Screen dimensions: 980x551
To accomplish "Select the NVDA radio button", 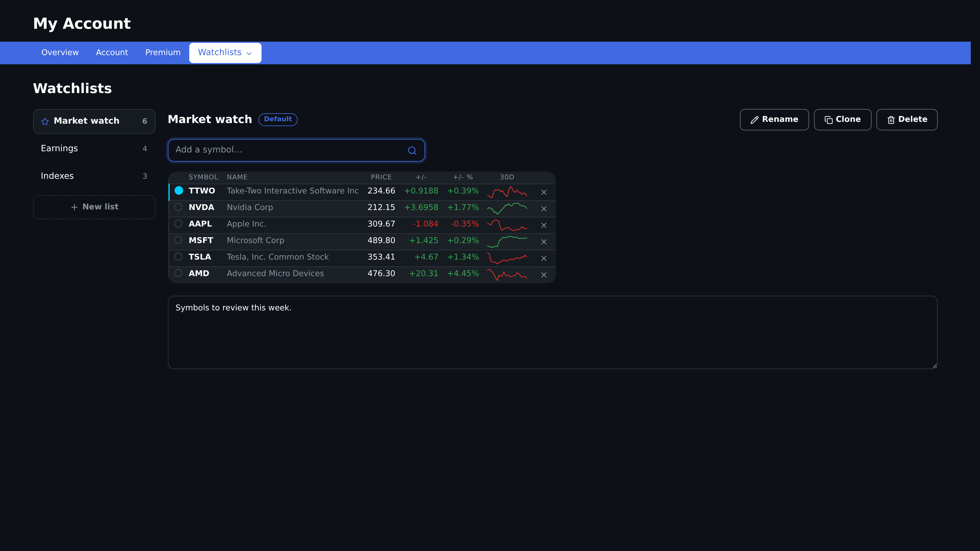I will 178,207.
